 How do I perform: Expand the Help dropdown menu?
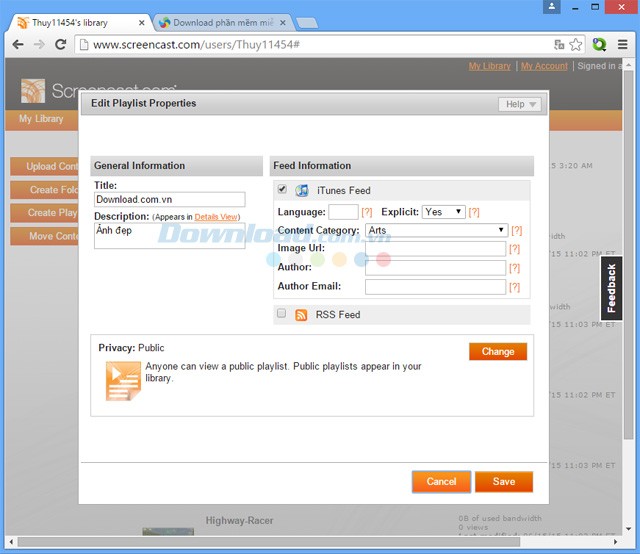[x=520, y=104]
